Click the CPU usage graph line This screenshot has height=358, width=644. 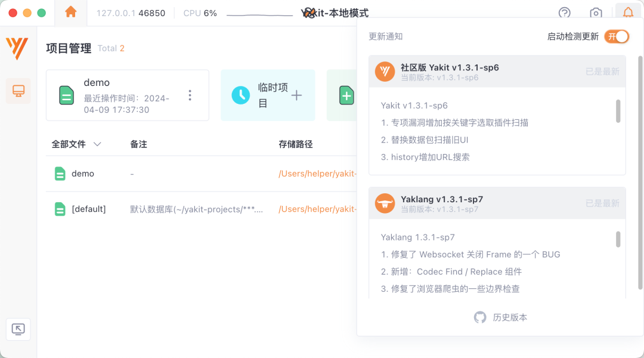point(259,15)
